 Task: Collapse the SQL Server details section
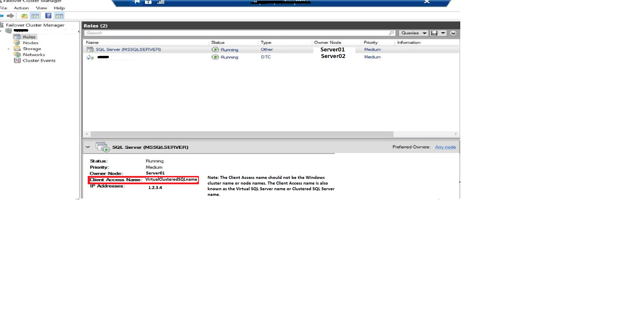[x=88, y=147]
